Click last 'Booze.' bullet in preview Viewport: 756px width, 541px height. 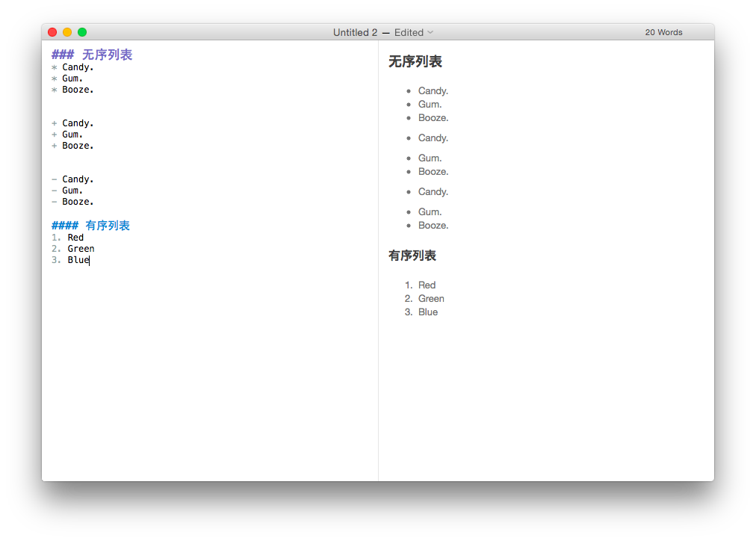point(433,225)
